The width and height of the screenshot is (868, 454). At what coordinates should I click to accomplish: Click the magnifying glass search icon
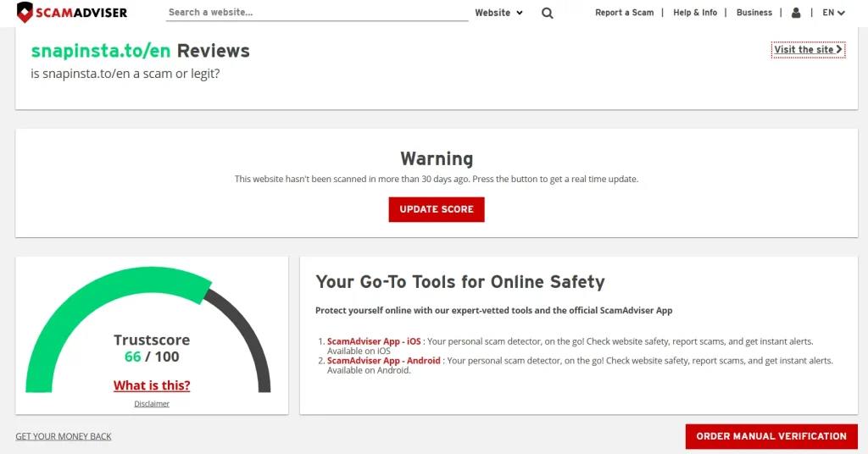click(x=547, y=14)
